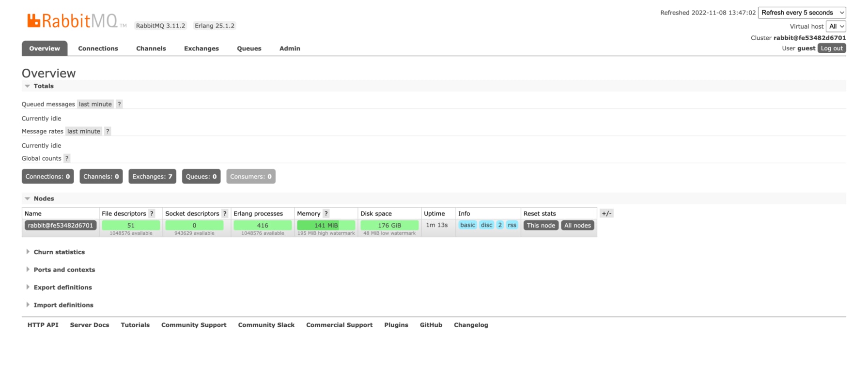
Task: Open Commercial Support link
Action: pyautogui.click(x=340, y=325)
